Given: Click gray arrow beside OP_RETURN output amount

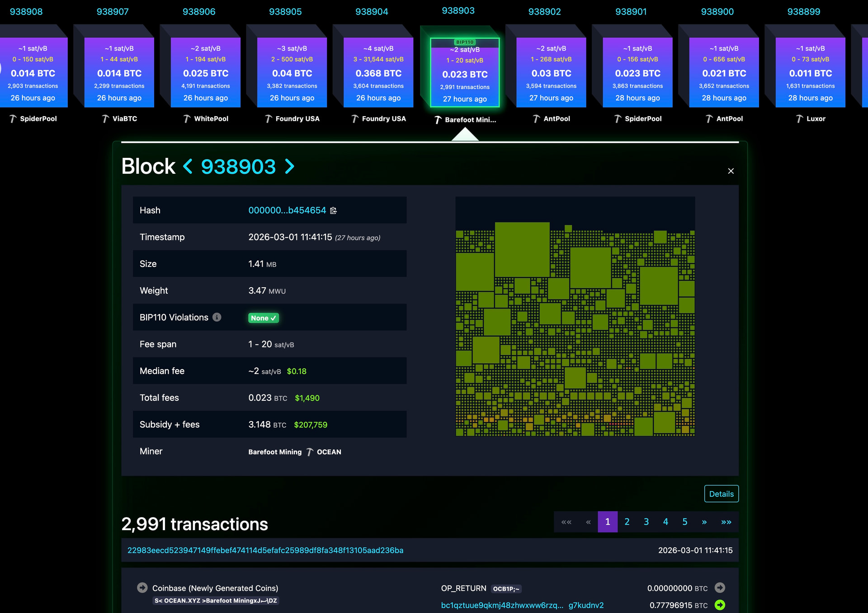Looking at the screenshot, I should point(720,588).
